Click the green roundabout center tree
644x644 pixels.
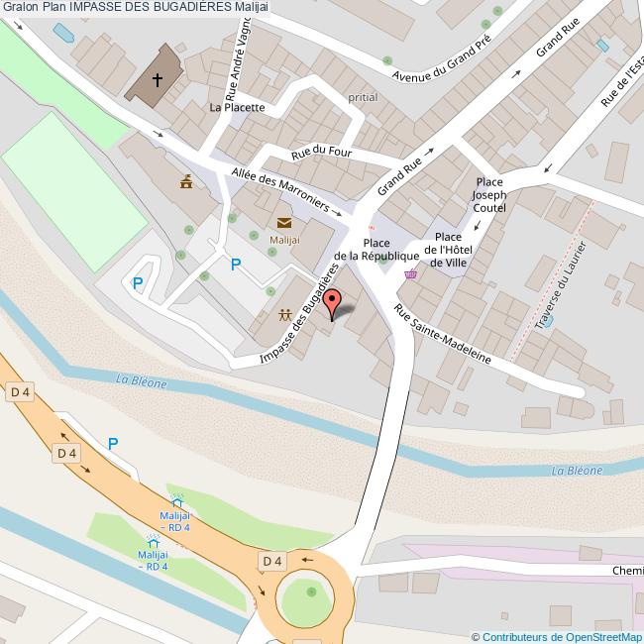pos(311,591)
